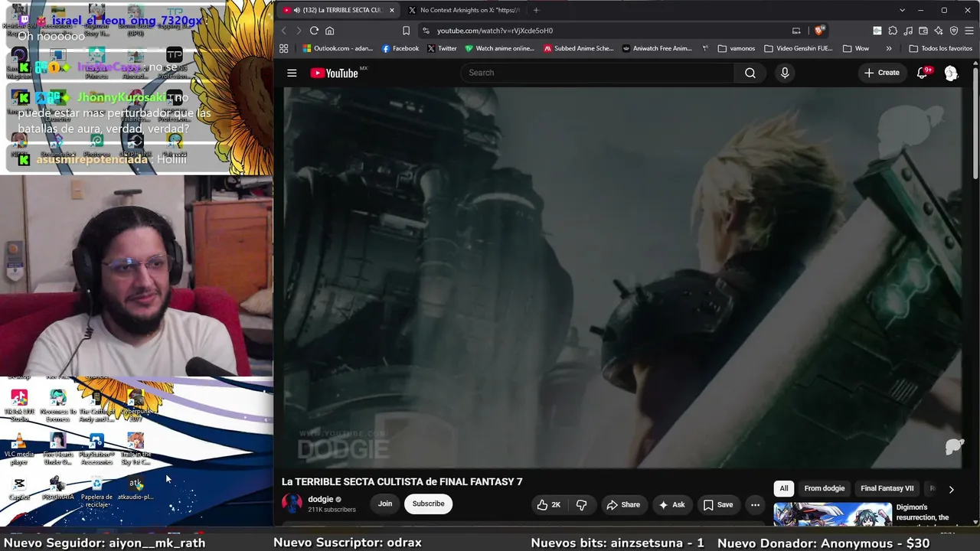
Task: Launch the Cyberpunk 2077 desktop shortcut
Action: coord(136,406)
